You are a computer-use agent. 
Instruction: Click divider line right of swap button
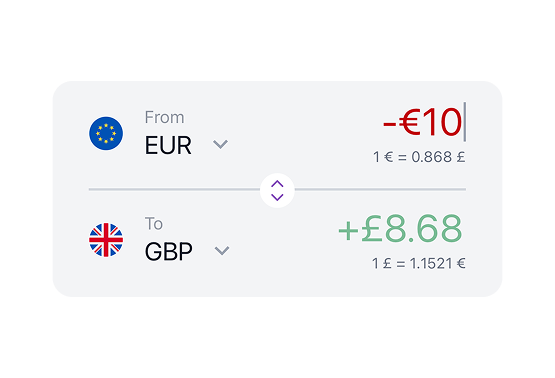(x=380, y=189)
